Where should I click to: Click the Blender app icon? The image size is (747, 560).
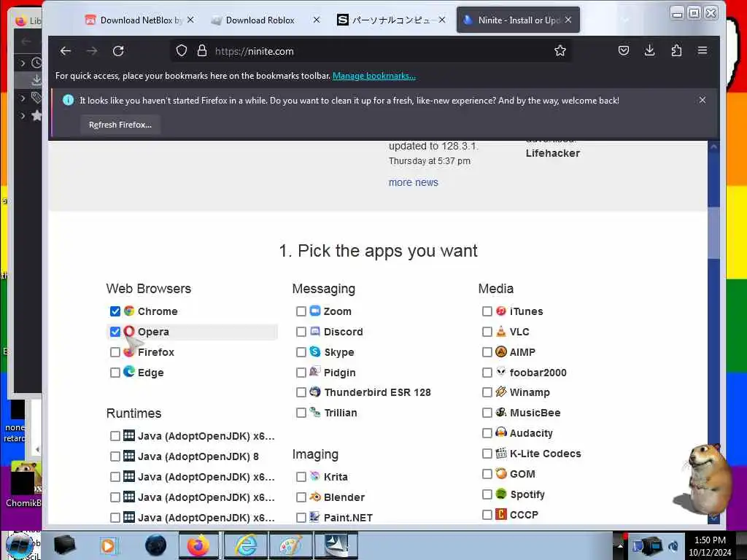point(315,497)
